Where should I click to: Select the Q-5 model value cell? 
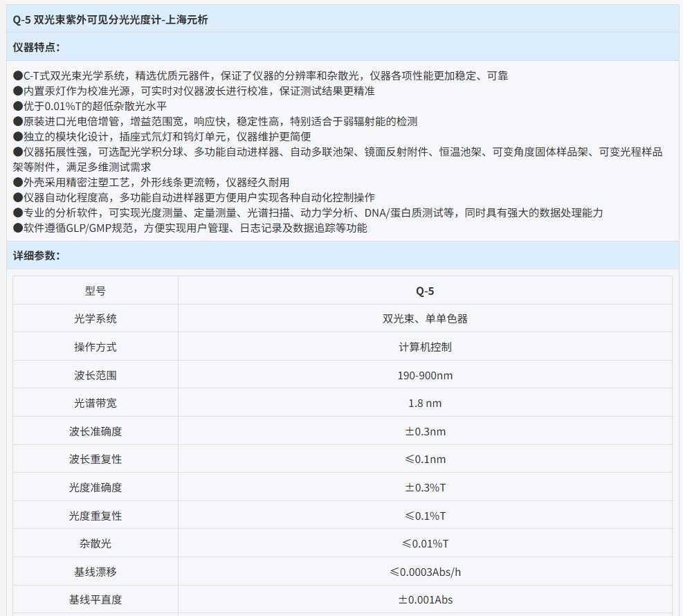coord(425,291)
